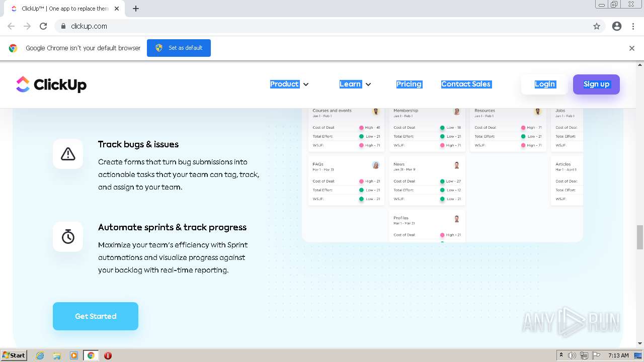Click the News card title

(399, 164)
